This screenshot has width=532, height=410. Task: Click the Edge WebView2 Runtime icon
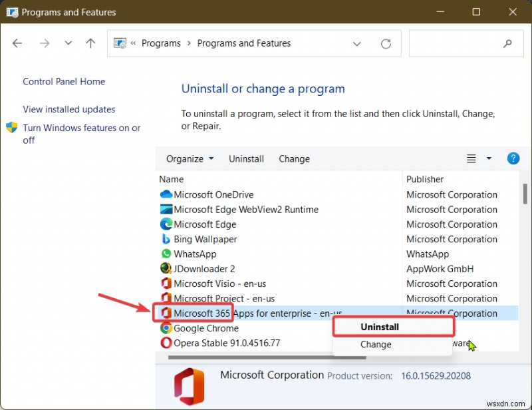pos(166,209)
